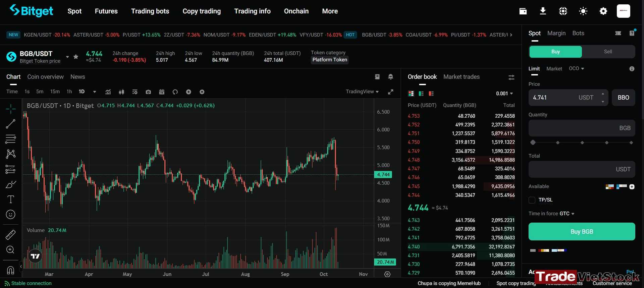Set quantity slider to last marker
This screenshot has width=644, height=288.
point(631,142)
